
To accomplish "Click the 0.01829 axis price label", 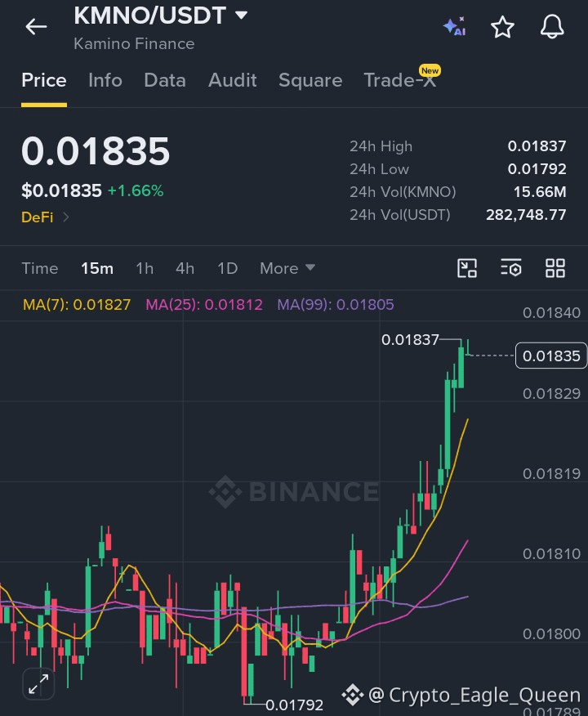I will pos(551,394).
